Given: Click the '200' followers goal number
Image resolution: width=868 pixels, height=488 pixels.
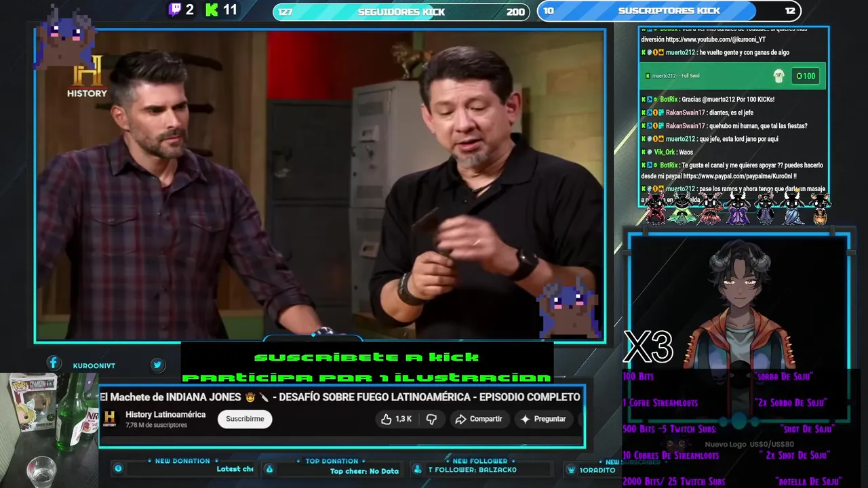Looking at the screenshot, I should 515,12.
